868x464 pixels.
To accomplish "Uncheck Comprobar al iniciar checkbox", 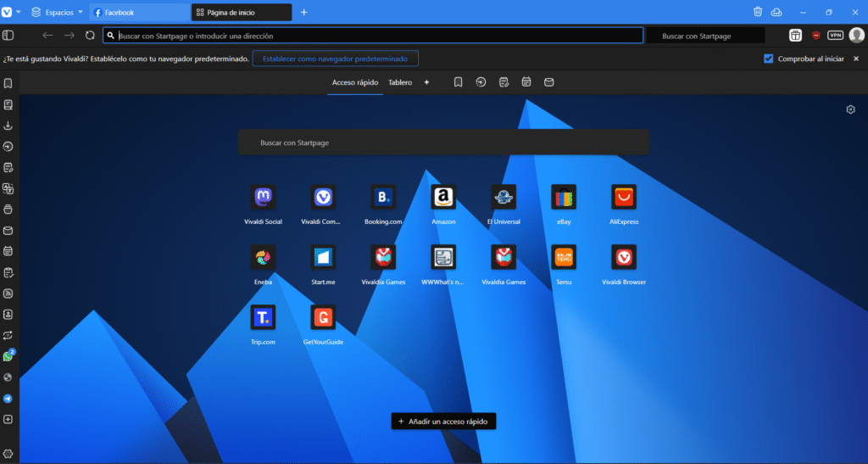I will pos(768,59).
